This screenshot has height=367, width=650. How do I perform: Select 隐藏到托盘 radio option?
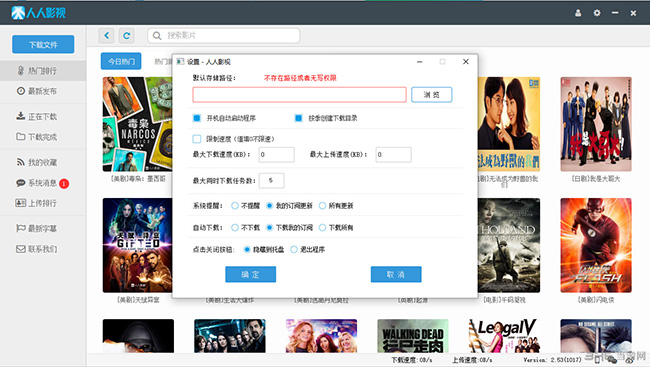[247, 250]
